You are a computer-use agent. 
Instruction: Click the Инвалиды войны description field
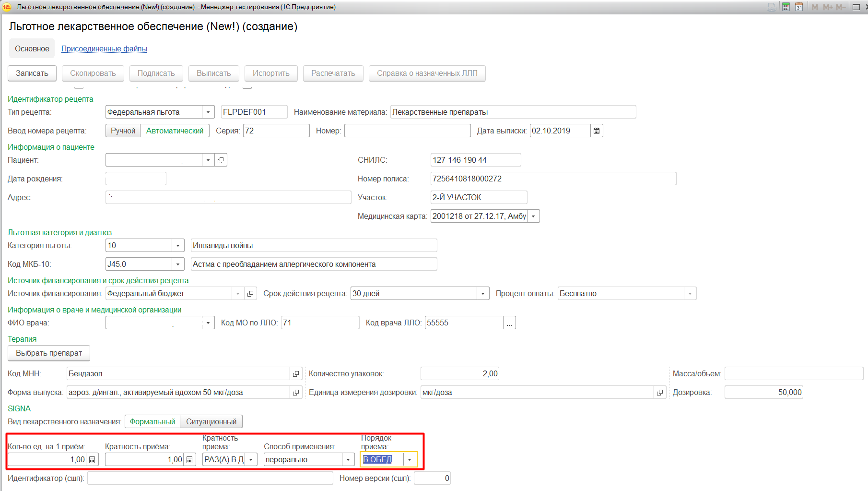tap(314, 245)
